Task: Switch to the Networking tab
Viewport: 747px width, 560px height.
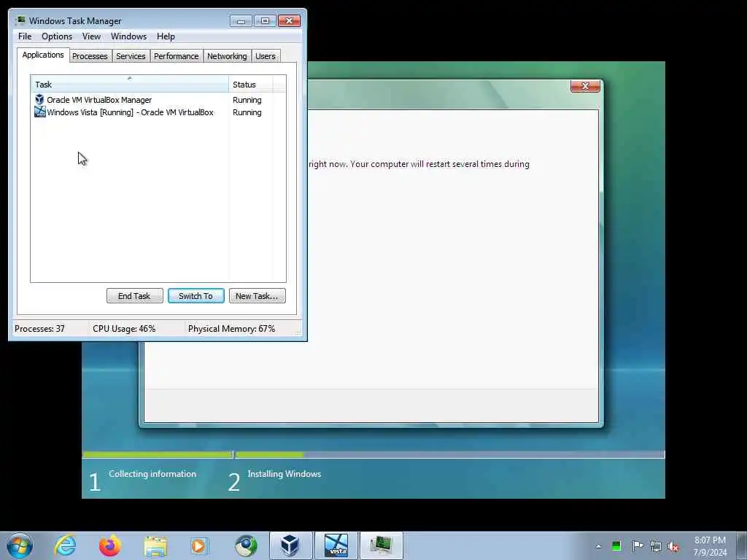Action: click(x=227, y=56)
